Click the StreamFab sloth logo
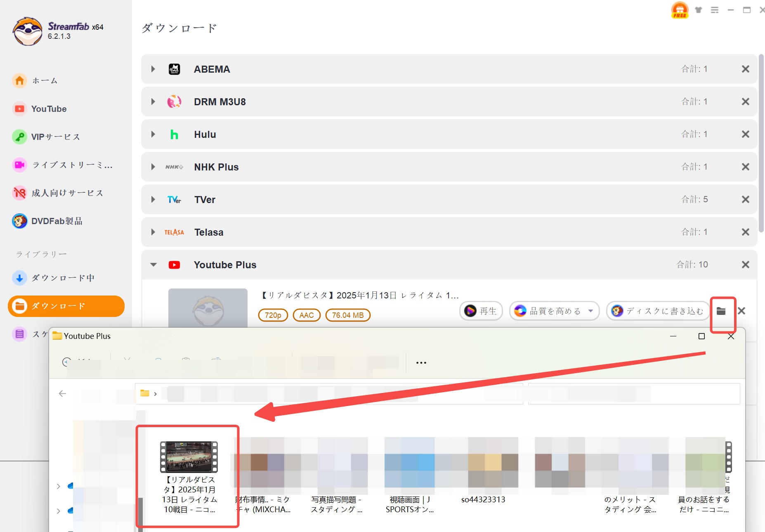765x532 pixels. [x=27, y=31]
